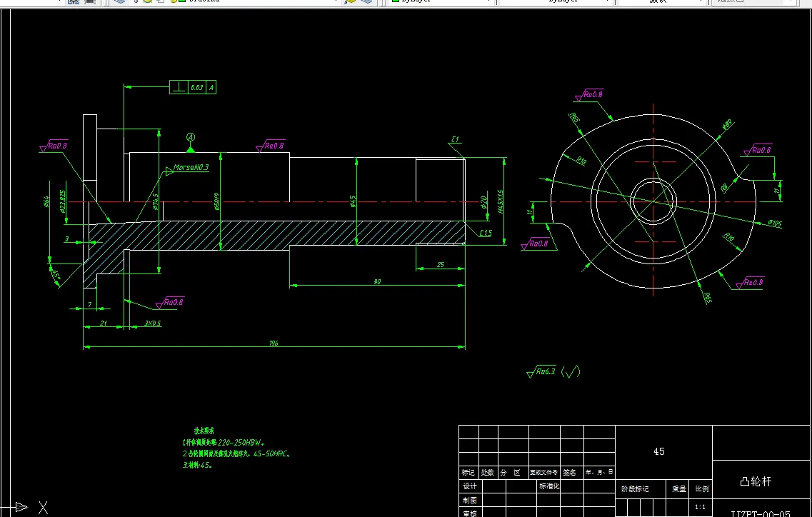The width and height of the screenshot is (812, 517).
Task: Select the C1 chamfer label
Action: point(455,139)
